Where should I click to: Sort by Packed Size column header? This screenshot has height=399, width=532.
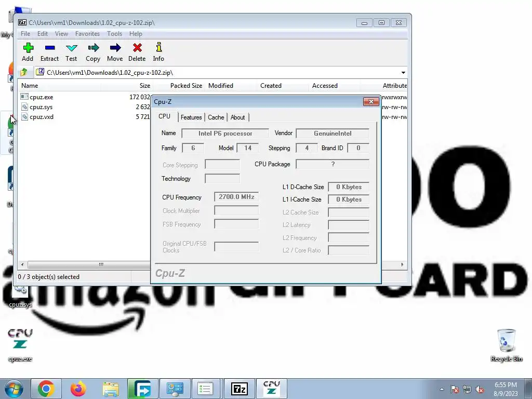(x=179, y=86)
